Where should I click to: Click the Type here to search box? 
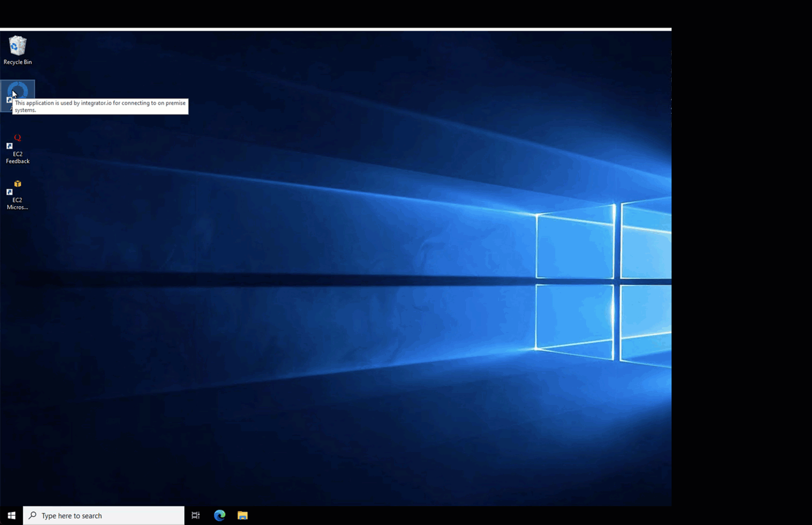(104, 516)
